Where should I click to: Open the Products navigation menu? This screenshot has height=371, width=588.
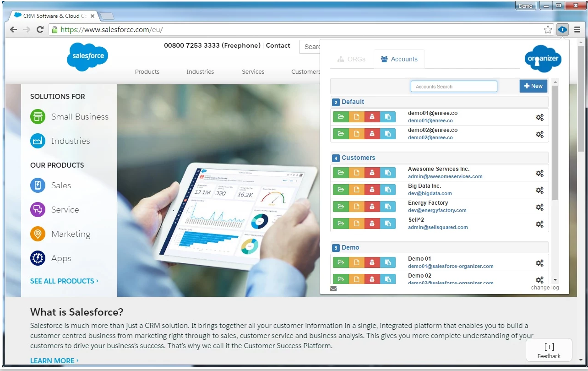[147, 71]
